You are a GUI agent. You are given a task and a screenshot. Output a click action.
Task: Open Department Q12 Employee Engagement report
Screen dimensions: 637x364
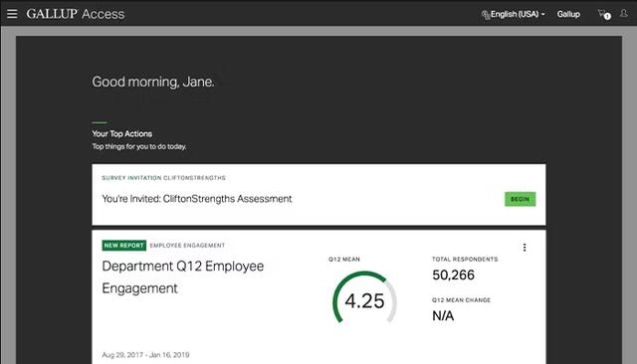183,277
